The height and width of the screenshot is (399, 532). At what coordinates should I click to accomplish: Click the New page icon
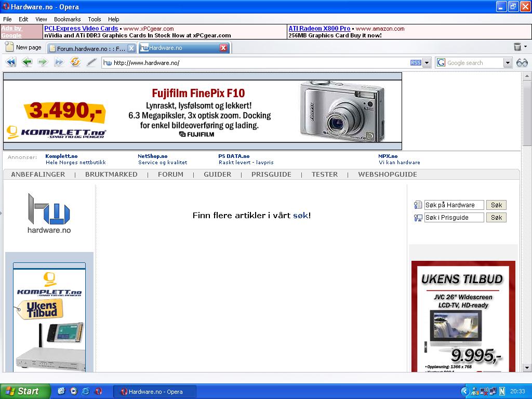coord(9,47)
